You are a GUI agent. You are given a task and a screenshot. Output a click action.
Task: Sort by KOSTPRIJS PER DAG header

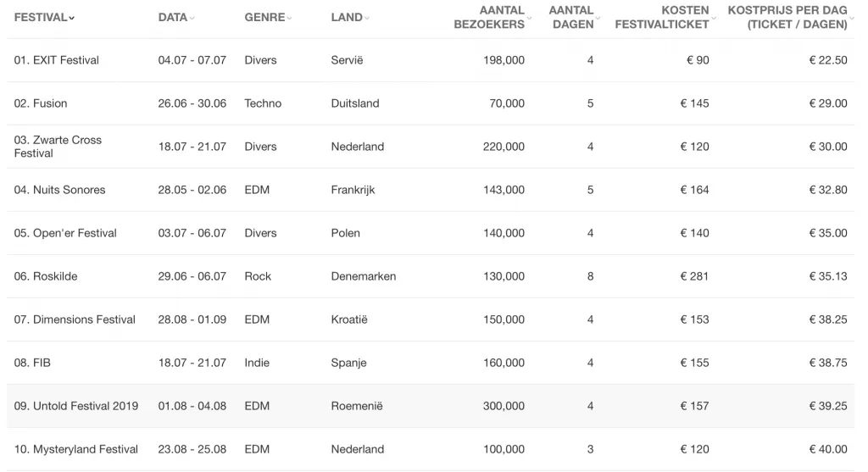tap(790, 17)
